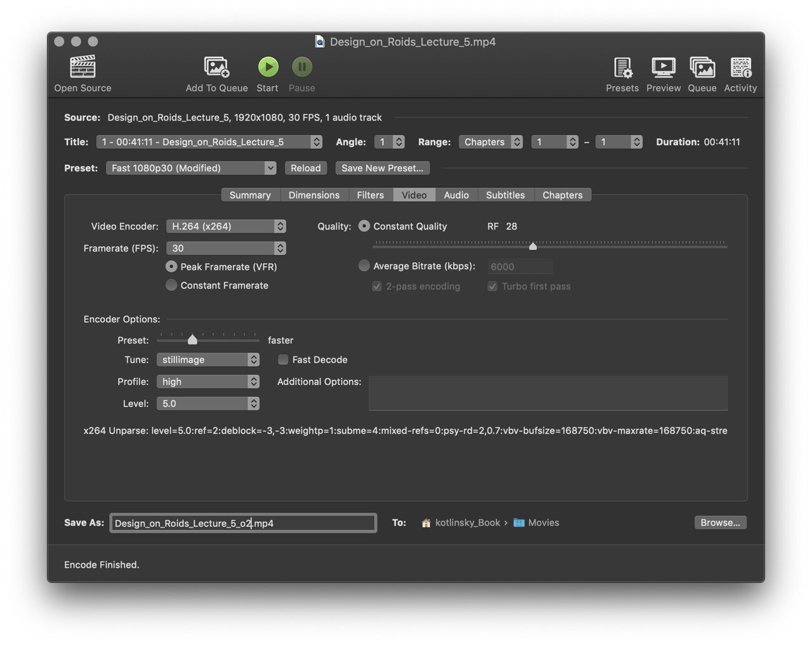The image size is (812, 645).
Task: Click the Save As filename field
Action: 244,523
